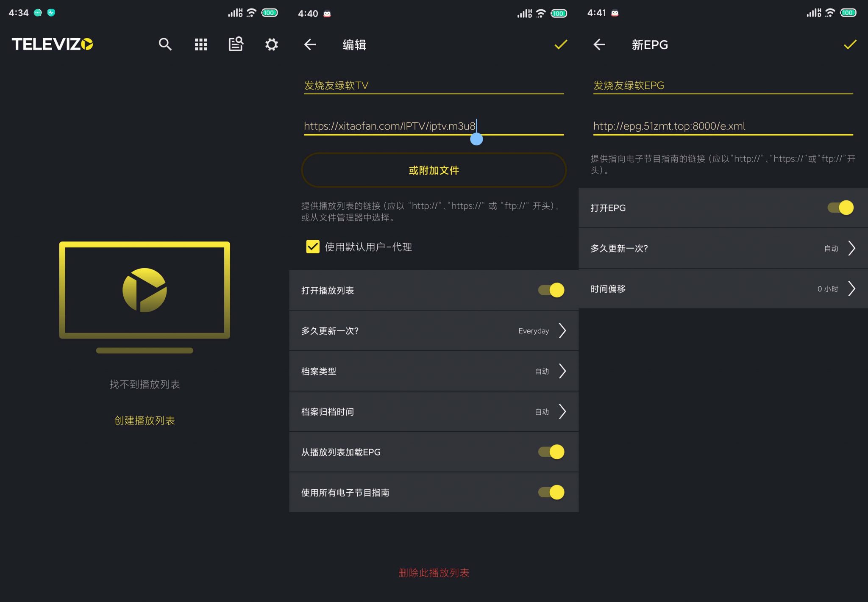Save new EPG with checkmark

(850, 44)
